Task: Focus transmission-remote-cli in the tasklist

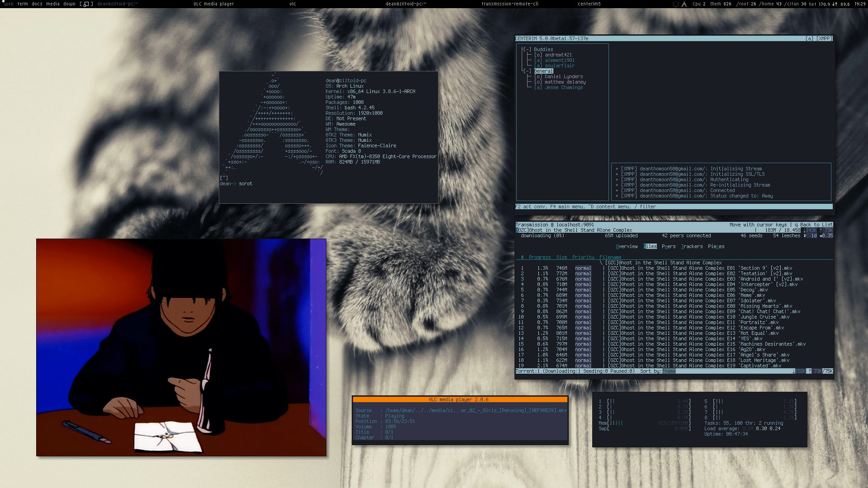Action: pos(509,4)
